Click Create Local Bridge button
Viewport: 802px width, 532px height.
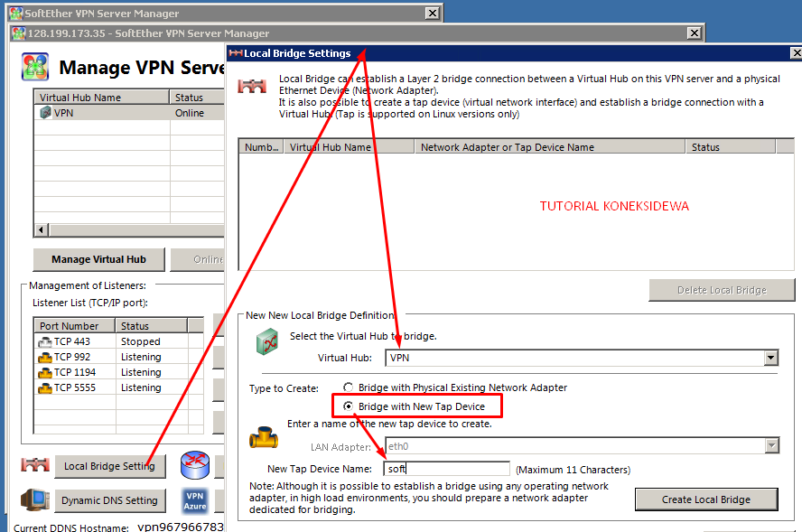tap(706, 499)
